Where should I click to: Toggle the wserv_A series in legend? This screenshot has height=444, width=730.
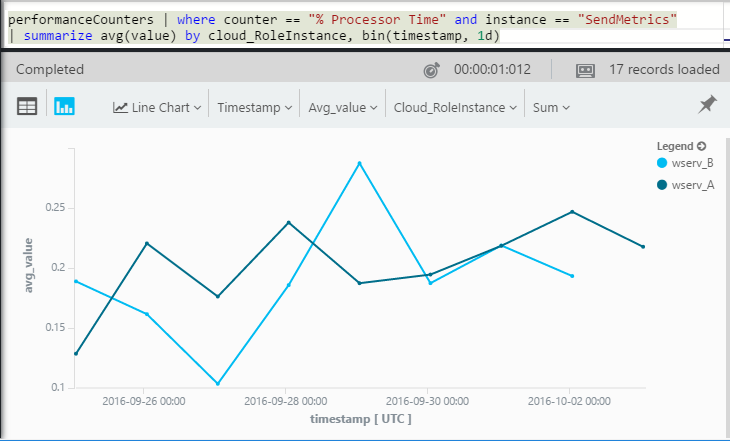(685, 185)
